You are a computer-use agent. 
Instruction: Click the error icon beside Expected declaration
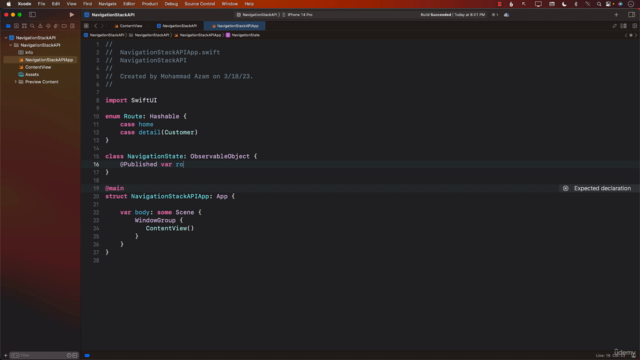click(x=565, y=188)
